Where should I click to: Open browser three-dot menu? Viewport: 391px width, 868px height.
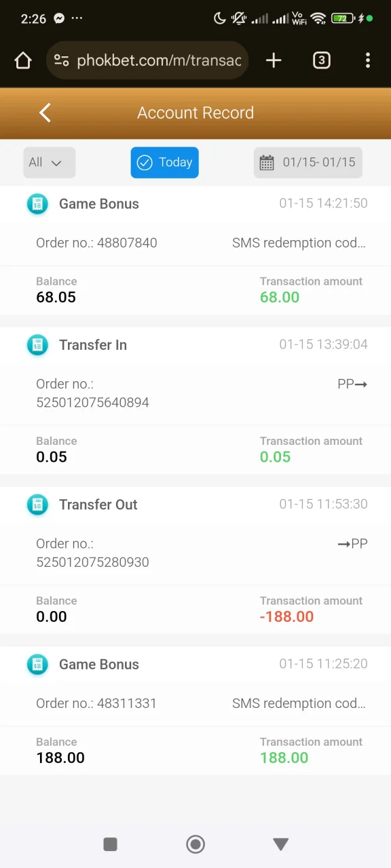(368, 60)
